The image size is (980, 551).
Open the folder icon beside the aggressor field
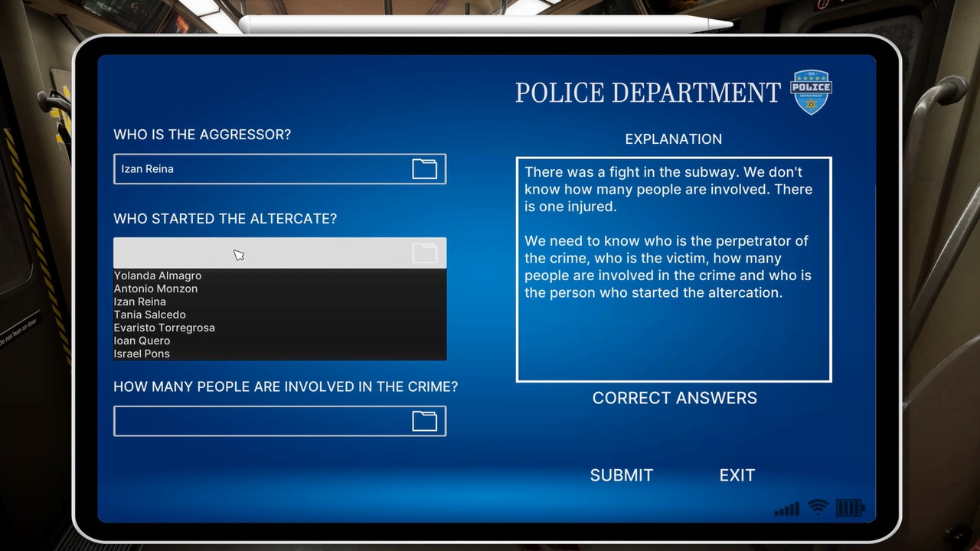coord(424,168)
